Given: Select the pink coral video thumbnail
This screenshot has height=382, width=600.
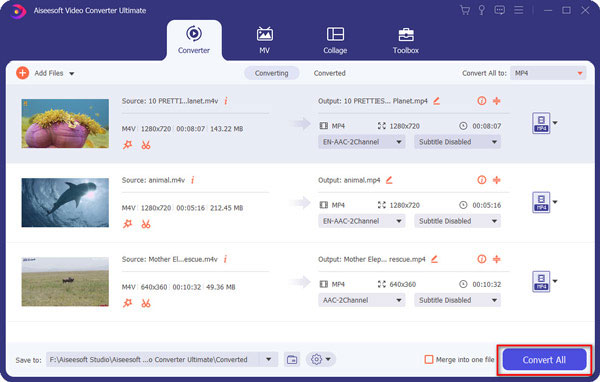Looking at the screenshot, I should (65, 123).
